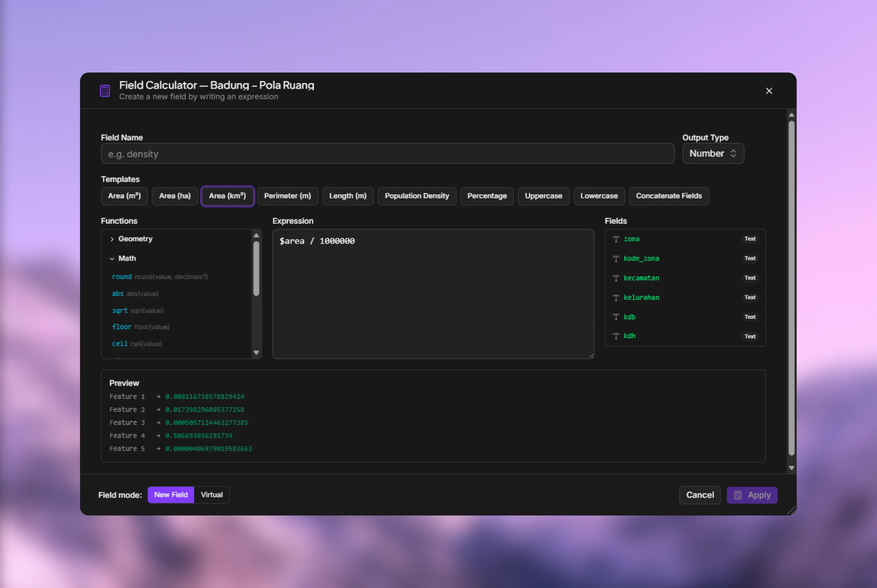This screenshot has width=877, height=588.
Task: Choose the Concatenate Fields template
Action: (669, 196)
